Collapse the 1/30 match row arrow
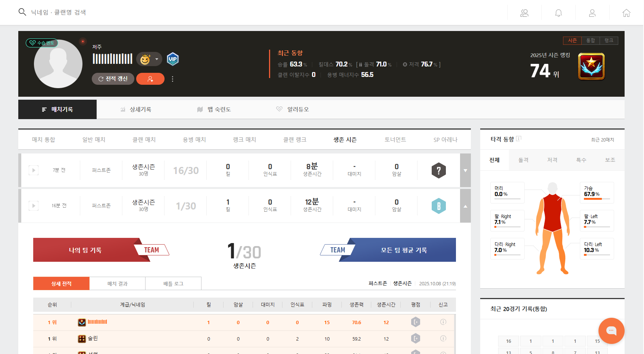 (465, 206)
